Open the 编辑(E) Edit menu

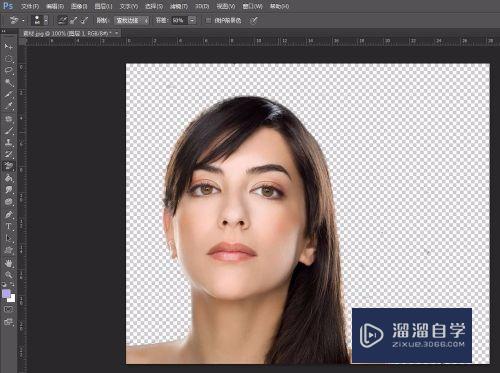[55, 6]
